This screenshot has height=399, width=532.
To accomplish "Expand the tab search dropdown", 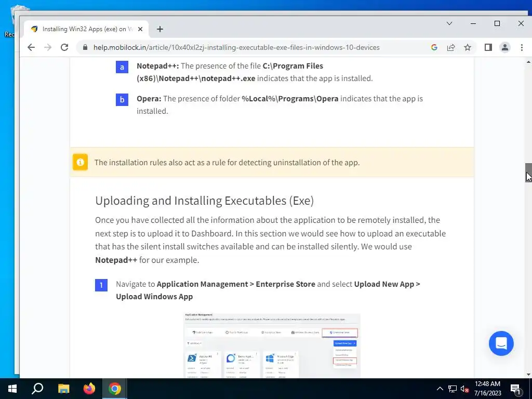I will (x=449, y=23).
